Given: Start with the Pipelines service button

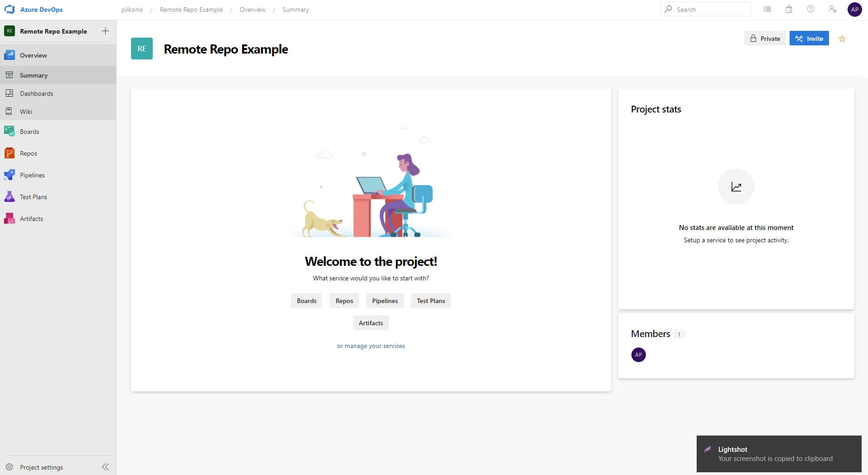Looking at the screenshot, I should (385, 301).
